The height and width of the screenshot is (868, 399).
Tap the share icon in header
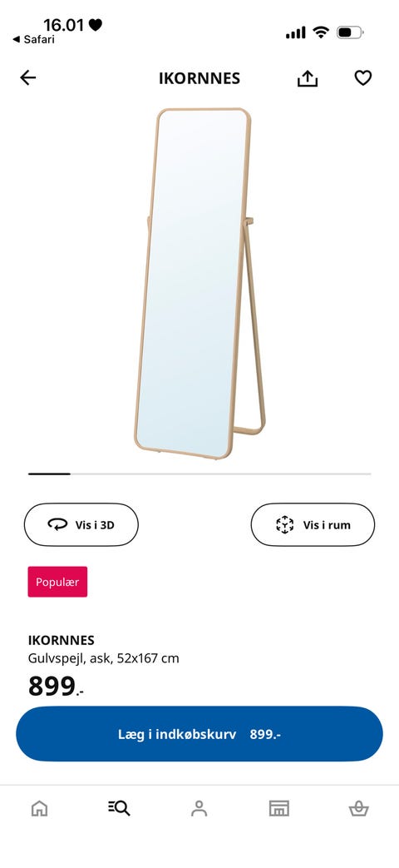308,78
